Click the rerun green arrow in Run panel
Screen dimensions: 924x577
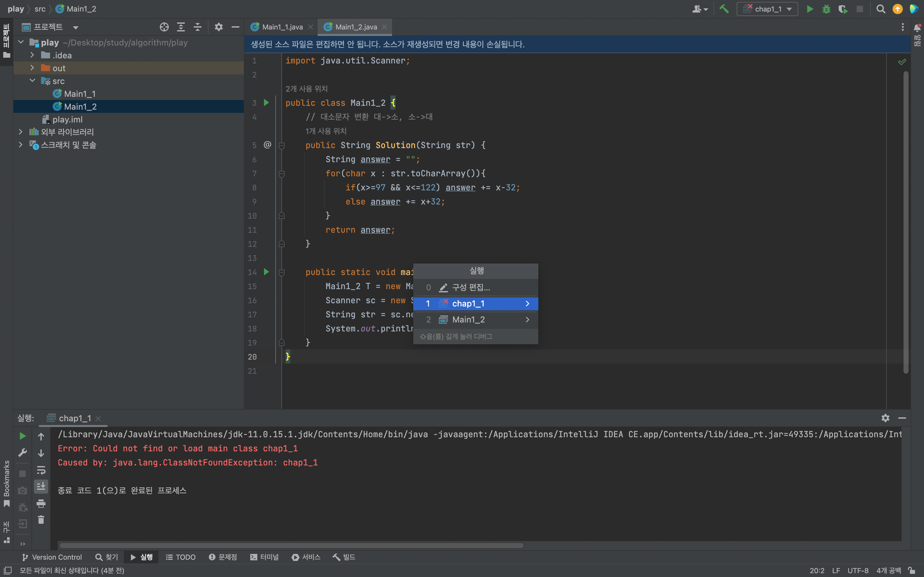(x=22, y=436)
